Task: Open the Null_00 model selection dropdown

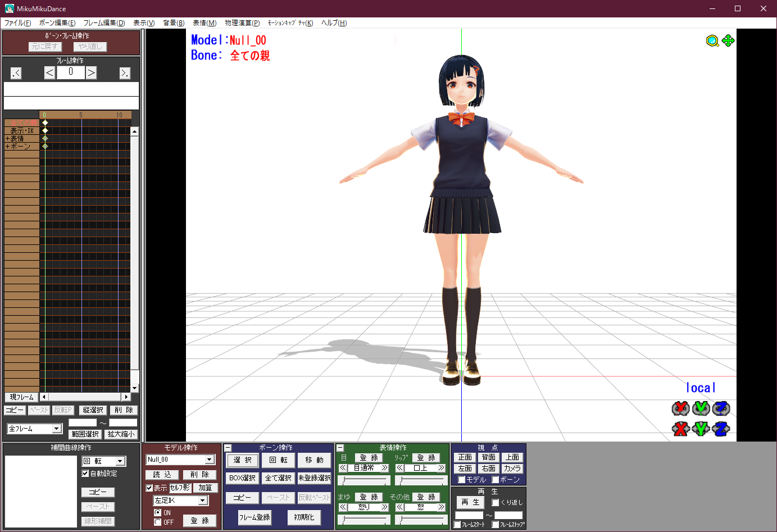Action: 210,460
